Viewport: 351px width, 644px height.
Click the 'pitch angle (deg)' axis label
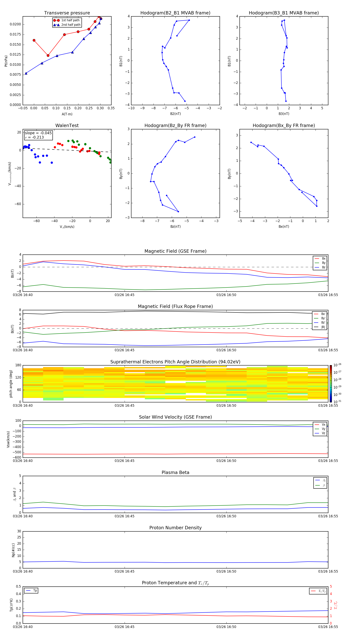click(x=11, y=383)
